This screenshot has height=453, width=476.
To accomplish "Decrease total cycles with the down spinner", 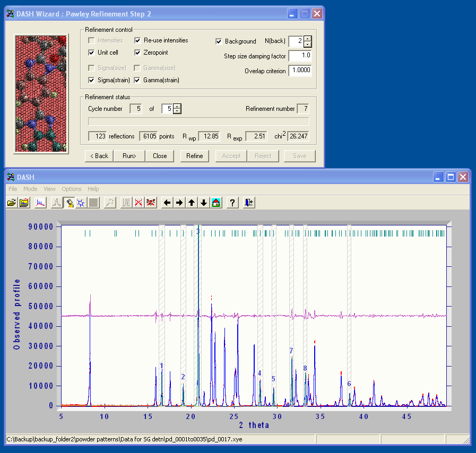I will pyautogui.click(x=177, y=111).
